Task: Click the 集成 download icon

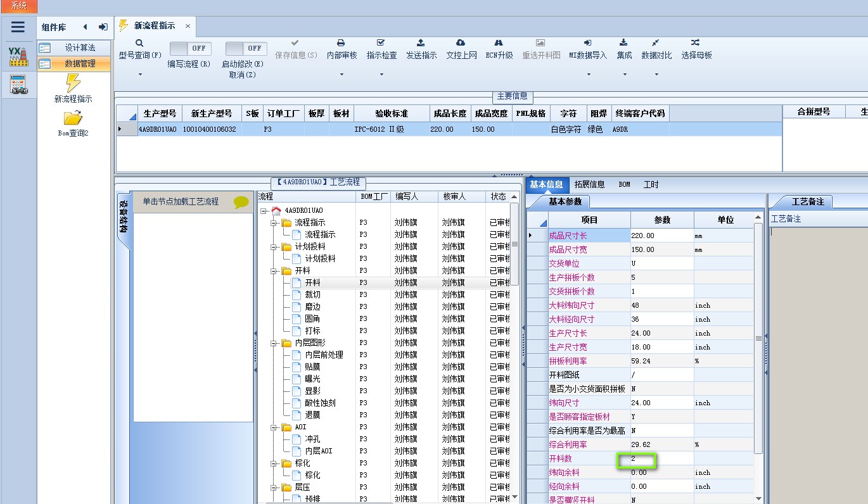Action: point(624,43)
